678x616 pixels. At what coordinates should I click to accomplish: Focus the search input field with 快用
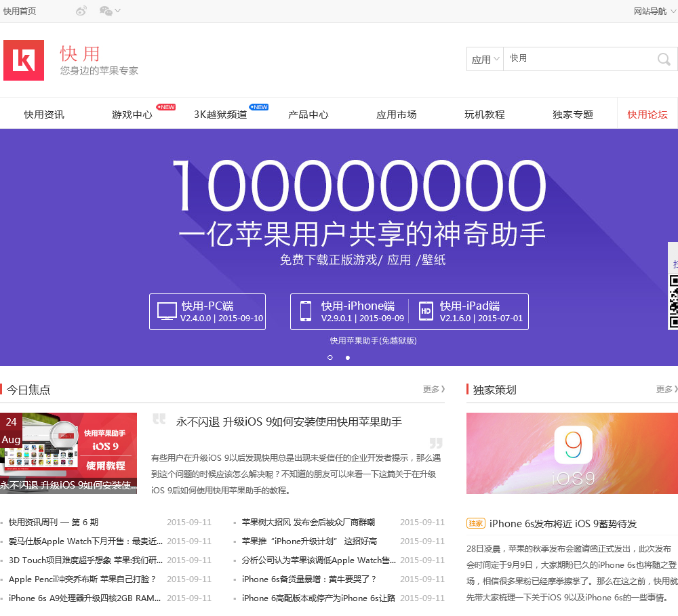[x=578, y=59]
